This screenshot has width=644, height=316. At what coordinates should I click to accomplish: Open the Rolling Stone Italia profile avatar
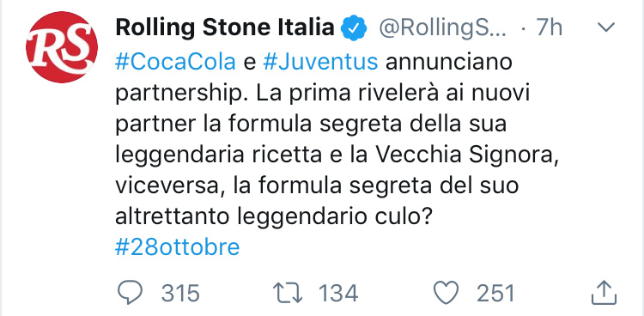point(62,47)
